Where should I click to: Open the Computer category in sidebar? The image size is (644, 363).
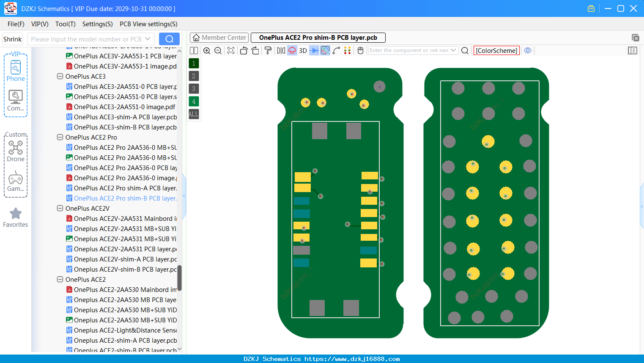[x=16, y=101]
